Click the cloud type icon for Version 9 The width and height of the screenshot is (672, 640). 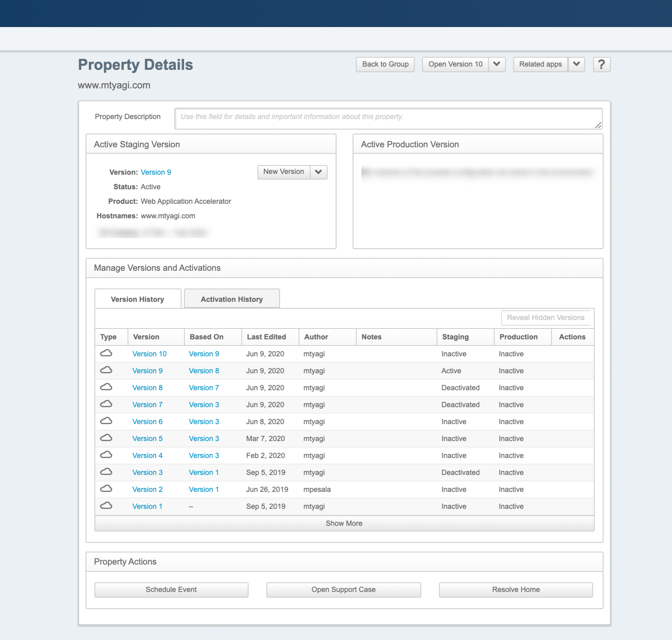coord(106,370)
